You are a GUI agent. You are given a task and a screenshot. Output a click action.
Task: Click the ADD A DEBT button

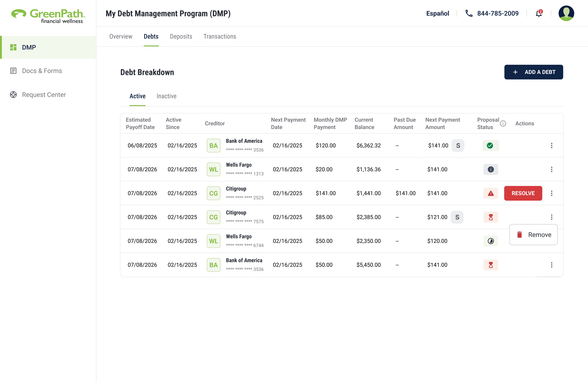pyautogui.click(x=533, y=72)
